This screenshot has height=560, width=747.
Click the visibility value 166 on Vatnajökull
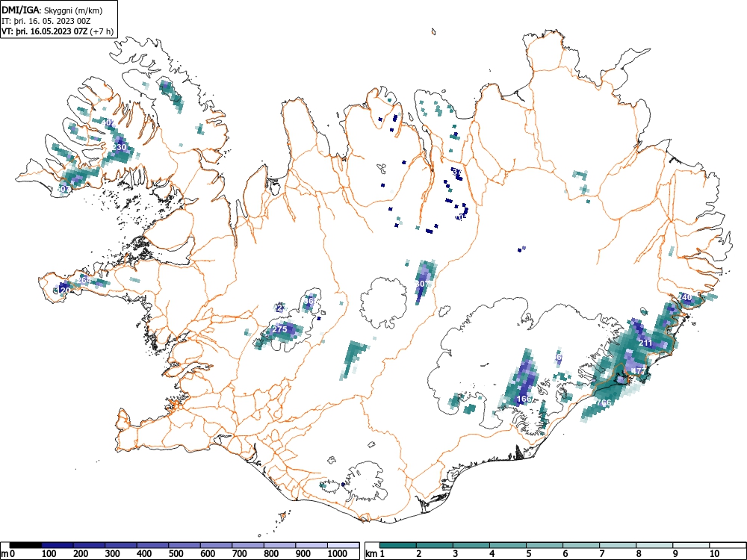pos(524,399)
